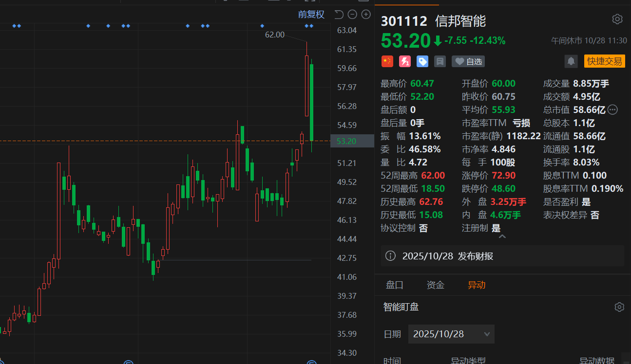The width and height of the screenshot is (631, 364).
Task: Zoom out the candlestick chart
Action: pos(352,15)
